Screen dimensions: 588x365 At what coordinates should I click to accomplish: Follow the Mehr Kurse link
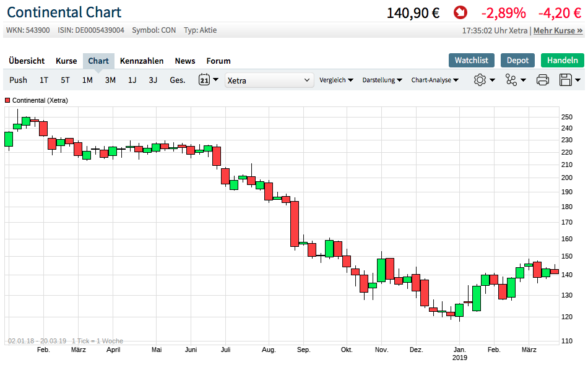[x=558, y=30]
